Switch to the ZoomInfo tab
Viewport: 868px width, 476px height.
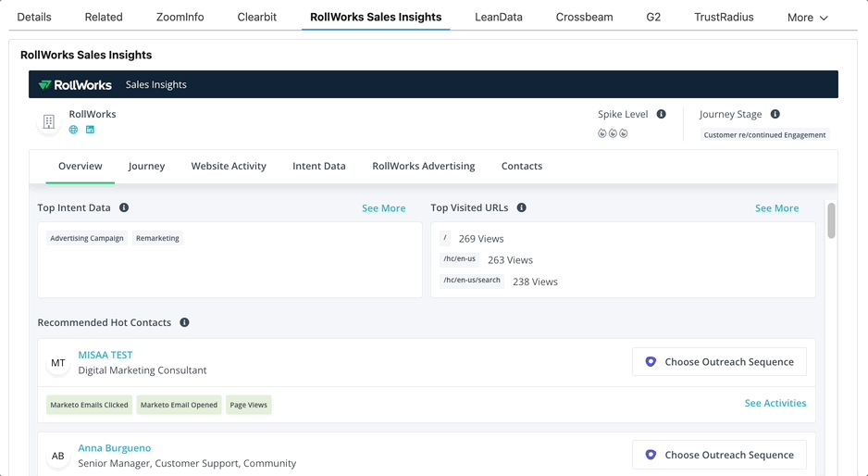(180, 17)
